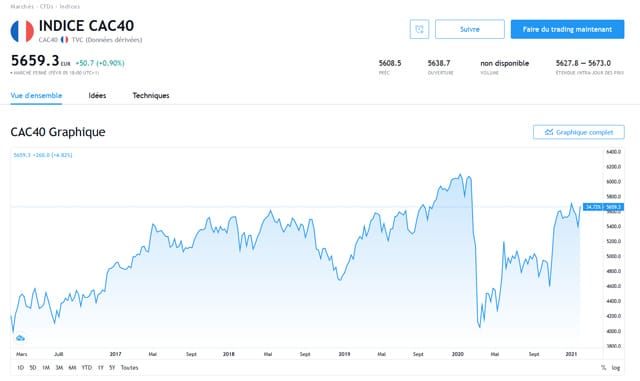The image size is (640, 381).
Task: Click the CFDs breadcrumb link
Action: 47,7
